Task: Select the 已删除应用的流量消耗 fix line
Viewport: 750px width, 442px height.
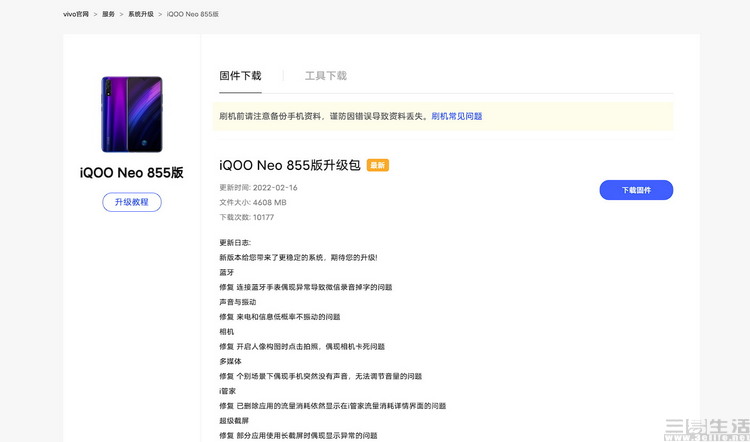Action: click(332, 406)
